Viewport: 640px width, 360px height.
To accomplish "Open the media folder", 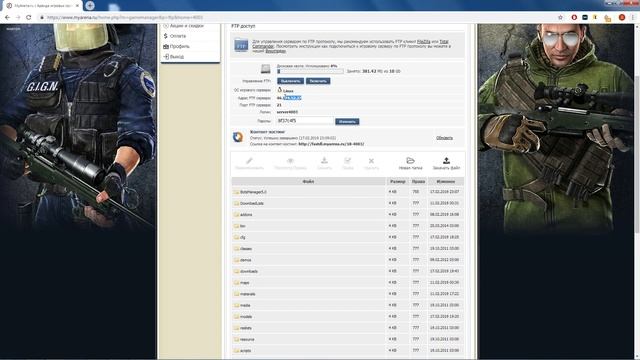I will point(245,305).
